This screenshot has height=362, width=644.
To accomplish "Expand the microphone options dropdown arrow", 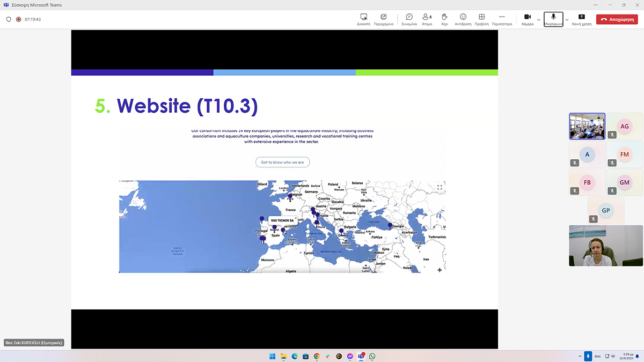I will 567,19.
